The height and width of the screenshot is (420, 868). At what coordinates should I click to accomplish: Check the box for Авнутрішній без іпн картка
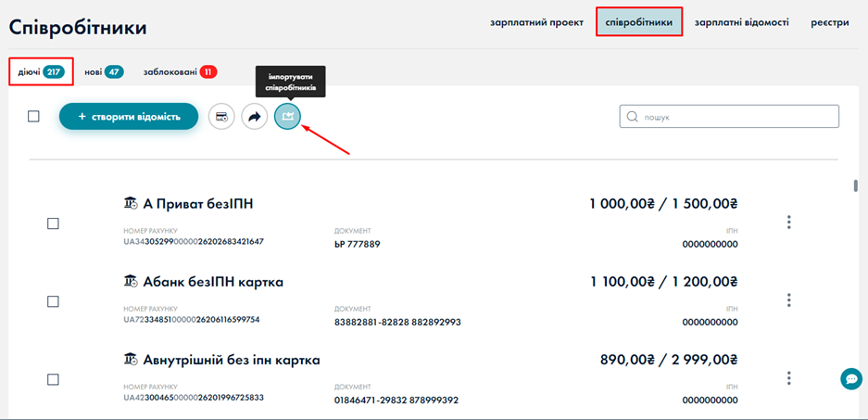pos(53,379)
